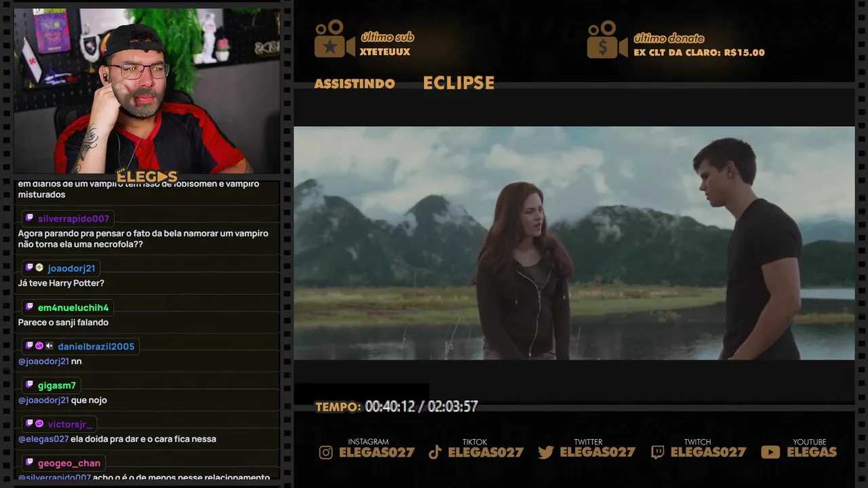Image resolution: width=868 pixels, height=488 pixels.
Task: Click the TEMPO 00:40:12 / 02:03:57 timer
Action: click(x=397, y=407)
